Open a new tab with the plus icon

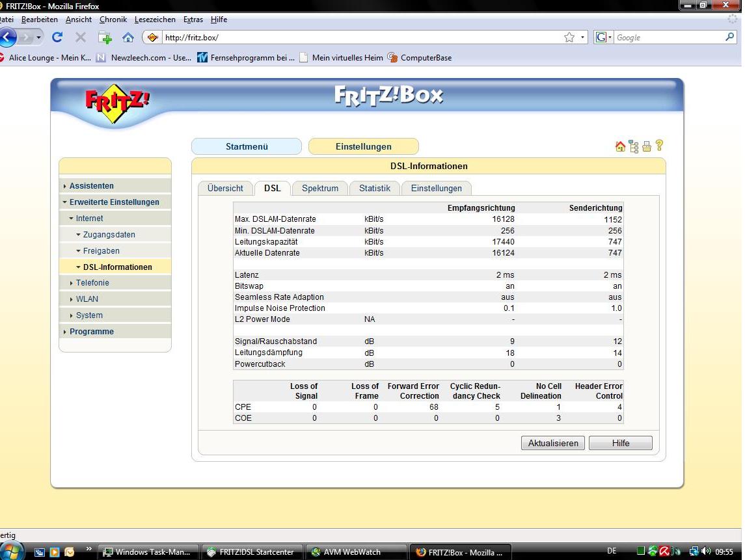coord(105,38)
